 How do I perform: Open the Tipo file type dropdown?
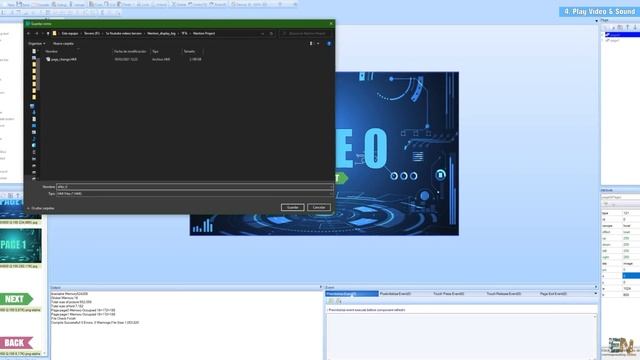click(195, 193)
